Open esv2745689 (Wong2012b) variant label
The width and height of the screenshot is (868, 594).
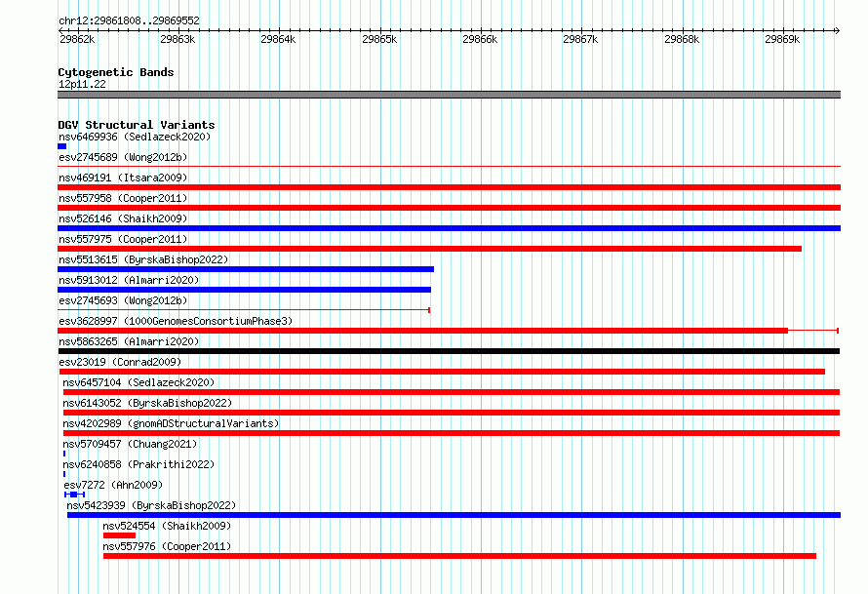tap(123, 157)
